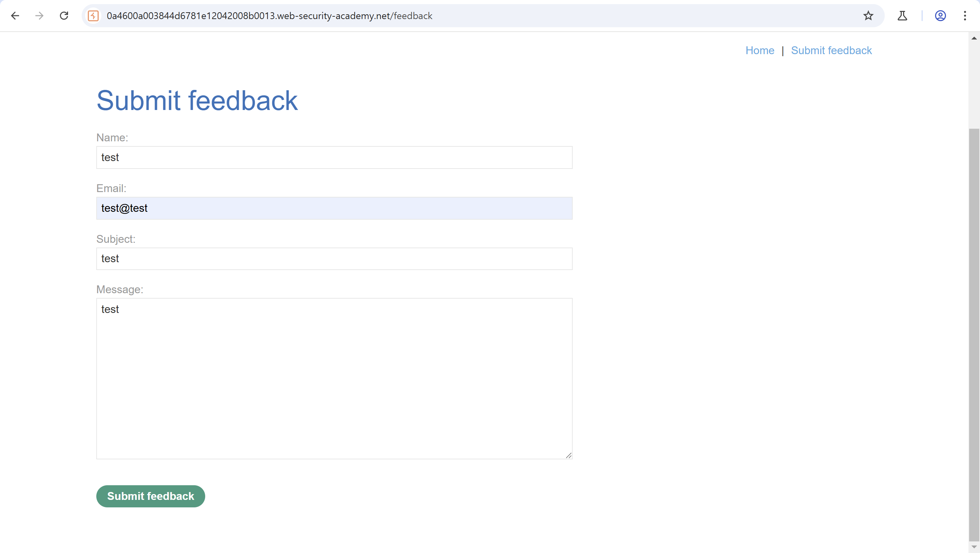The image size is (980, 553).
Task: Open the Submit feedback navigation link
Action: click(831, 50)
